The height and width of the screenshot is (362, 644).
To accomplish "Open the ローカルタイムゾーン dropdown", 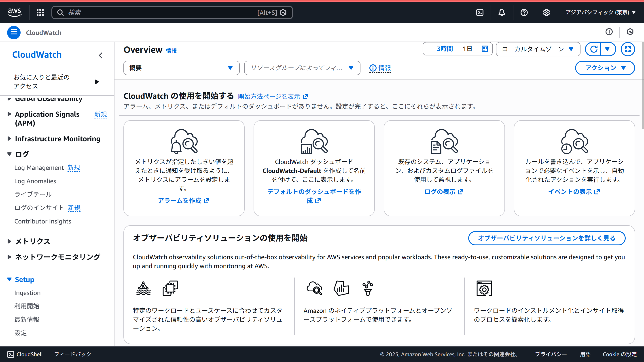I will click(538, 49).
